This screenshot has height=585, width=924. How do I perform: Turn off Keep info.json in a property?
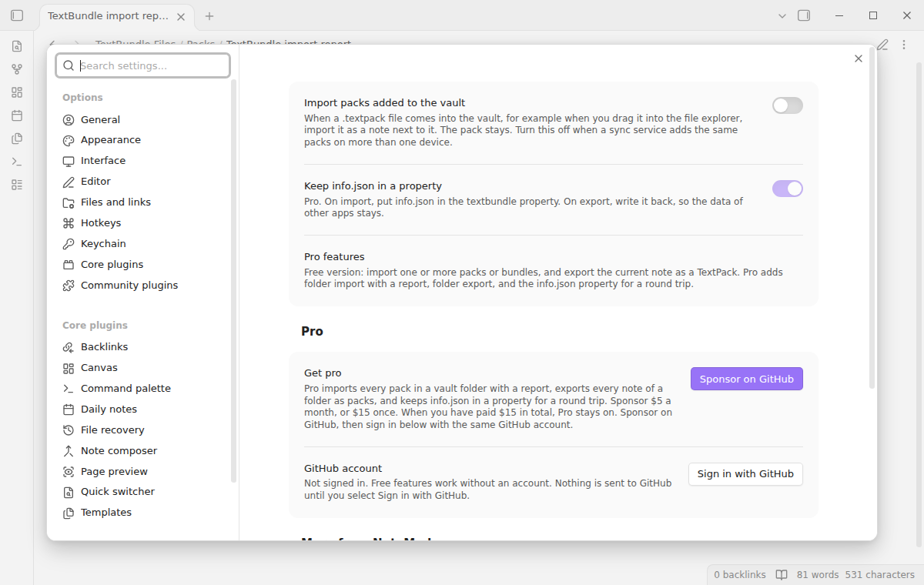787,189
